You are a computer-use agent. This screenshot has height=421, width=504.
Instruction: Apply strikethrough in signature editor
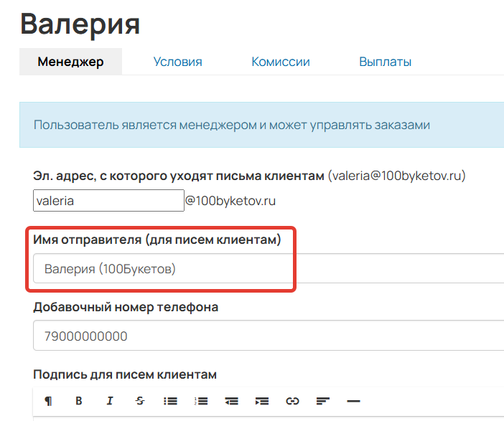(x=140, y=401)
